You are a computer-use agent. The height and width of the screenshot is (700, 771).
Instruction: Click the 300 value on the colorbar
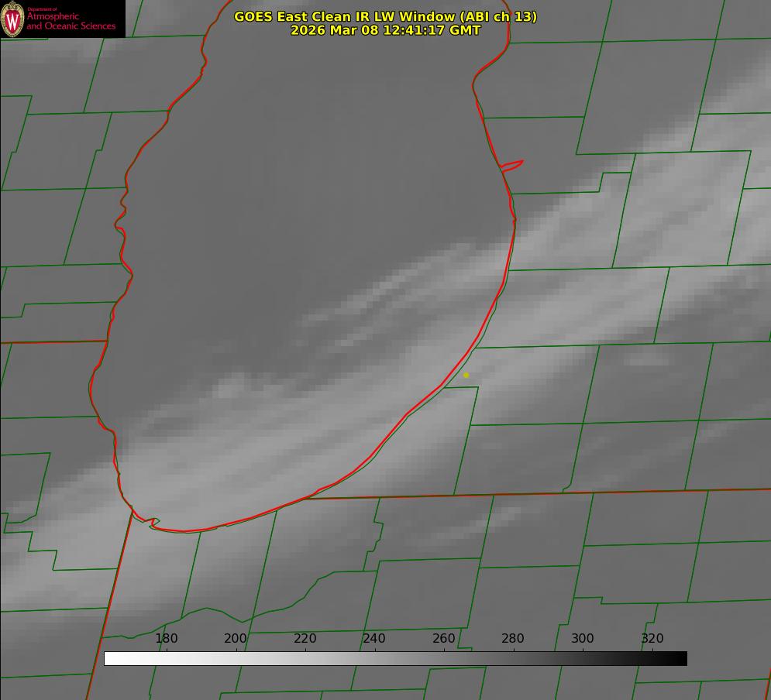click(x=583, y=639)
